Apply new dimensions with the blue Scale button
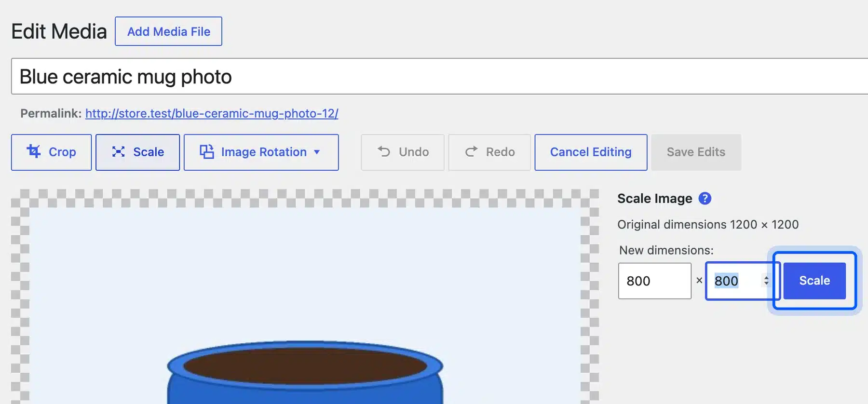 [x=814, y=281]
